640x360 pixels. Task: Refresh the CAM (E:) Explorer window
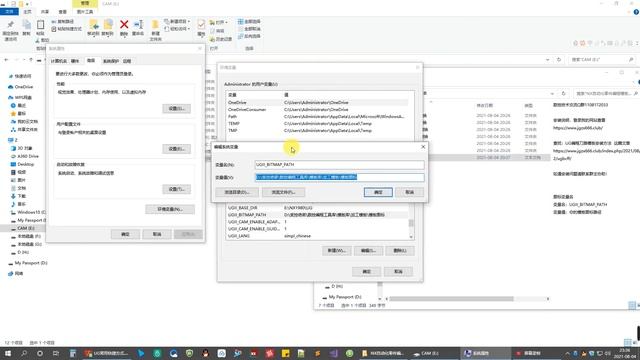click(x=559, y=60)
